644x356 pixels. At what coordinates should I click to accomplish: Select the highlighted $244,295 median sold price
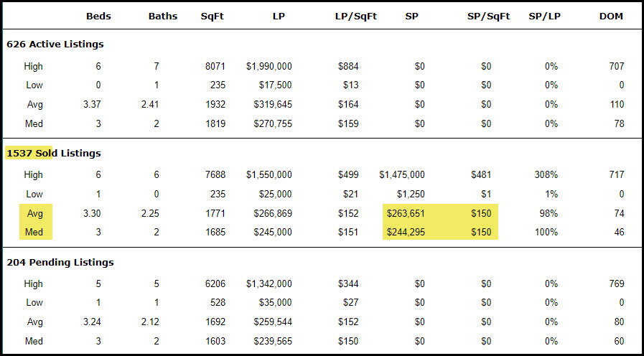(x=406, y=232)
